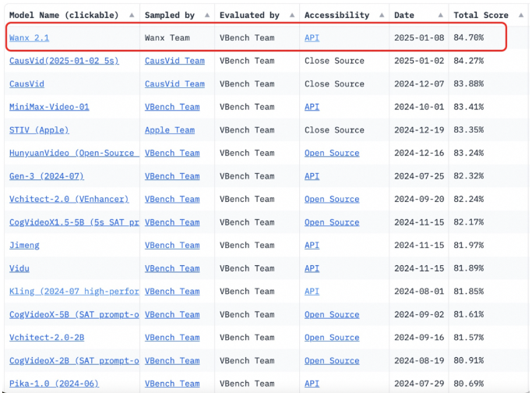
Task: Click the Accessibility column sort arrow
Action: point(380,16)
